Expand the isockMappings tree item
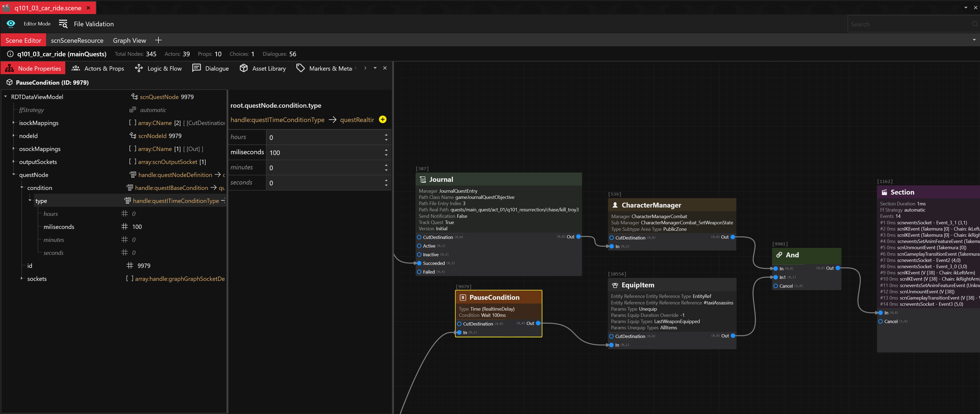The height and width of the screenshot is (414, 980). tap(14, 123)
